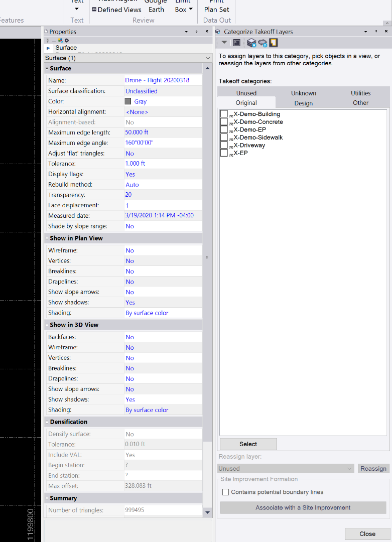Screen dimensions: 392x542
Task: Click the ribbon collapse chevron
Action: click(x=387, y=23)
